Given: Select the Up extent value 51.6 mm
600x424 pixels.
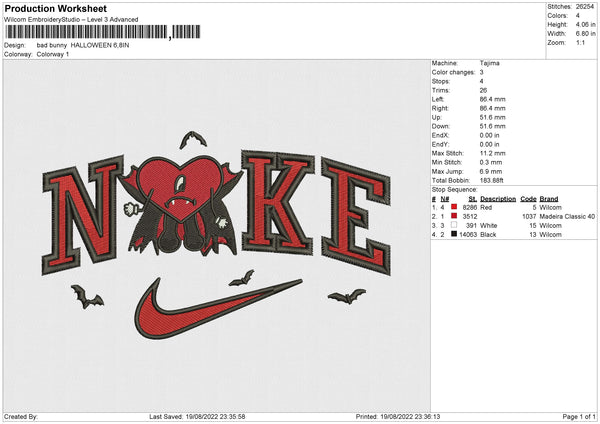Looking at the screenshot, I should [x=492, y=117].
